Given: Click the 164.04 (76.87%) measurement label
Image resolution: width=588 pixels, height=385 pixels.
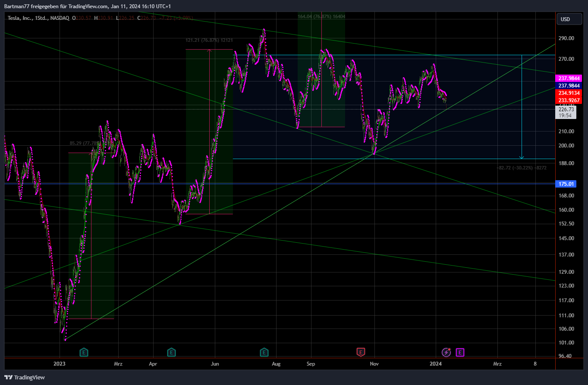Looking at the screenshot, I should point(321,16).
